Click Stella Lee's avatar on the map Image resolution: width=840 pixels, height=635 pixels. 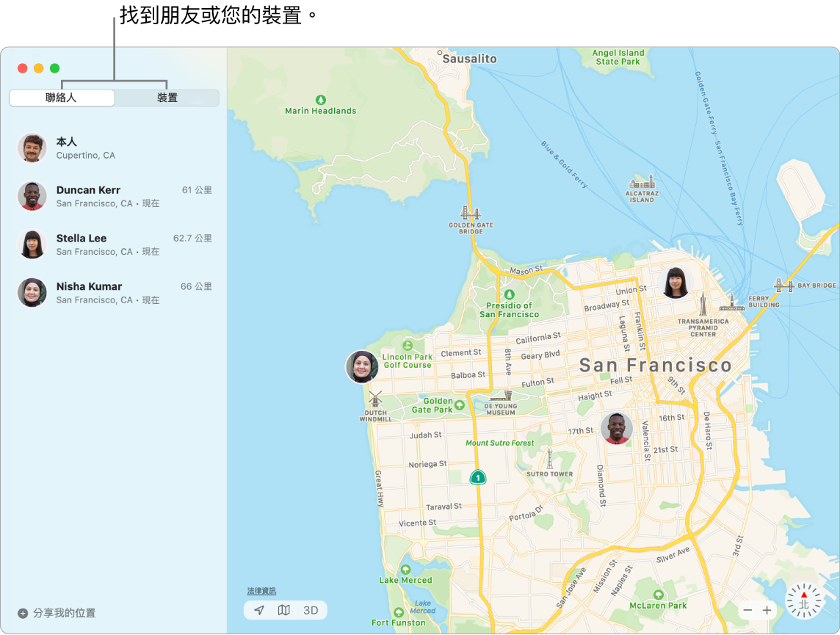click(x=675, y=281)
